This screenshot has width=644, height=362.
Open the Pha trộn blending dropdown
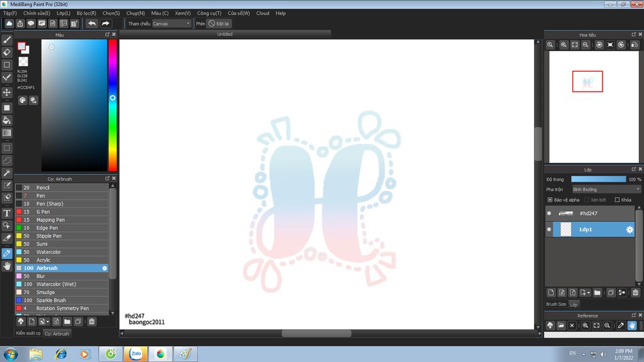click(x=606, y=189)
